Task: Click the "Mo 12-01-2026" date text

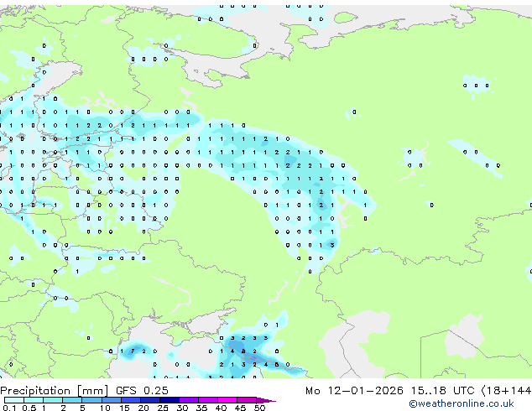Action: [354, 390]
